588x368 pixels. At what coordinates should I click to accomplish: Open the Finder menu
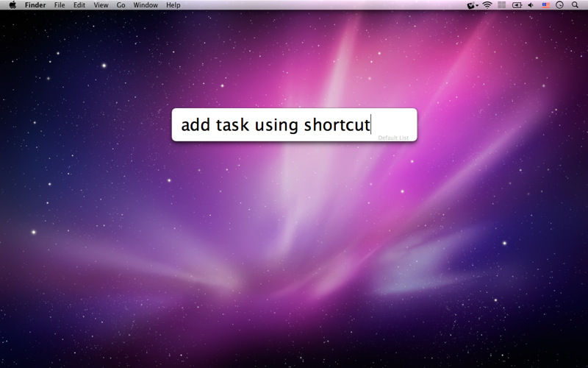35,5
